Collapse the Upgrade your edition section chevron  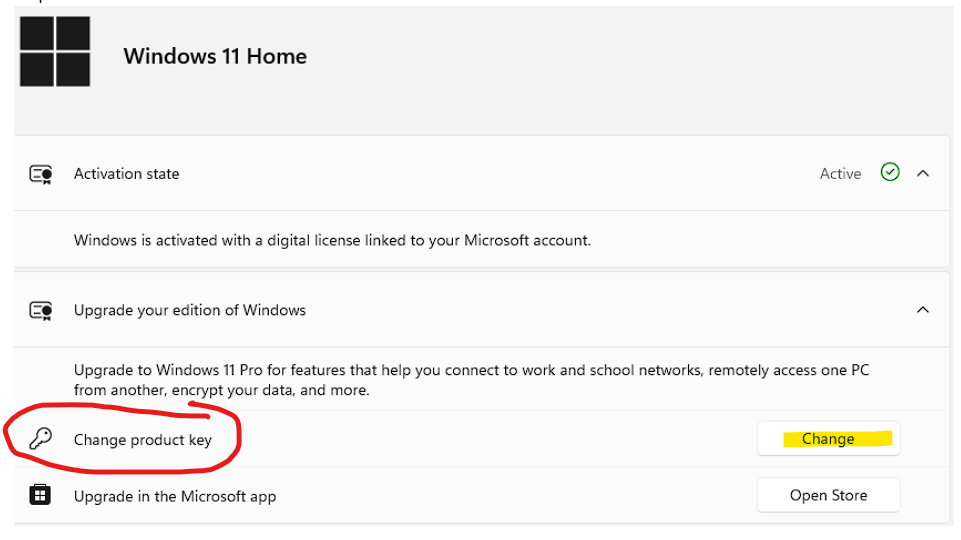pos(922,310)
